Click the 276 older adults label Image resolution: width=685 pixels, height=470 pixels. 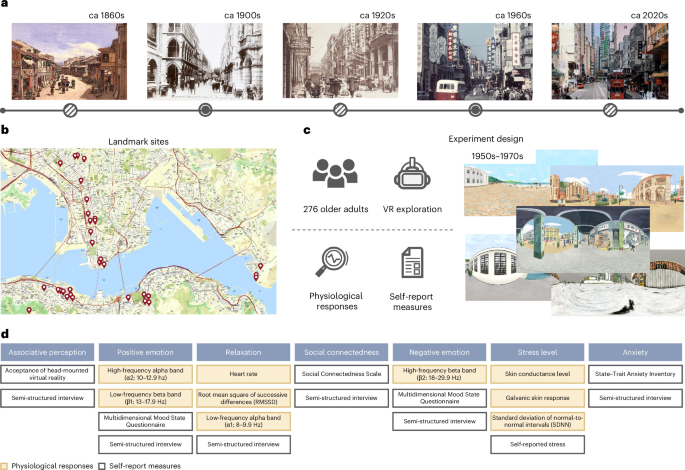click(x=336, y=209)
